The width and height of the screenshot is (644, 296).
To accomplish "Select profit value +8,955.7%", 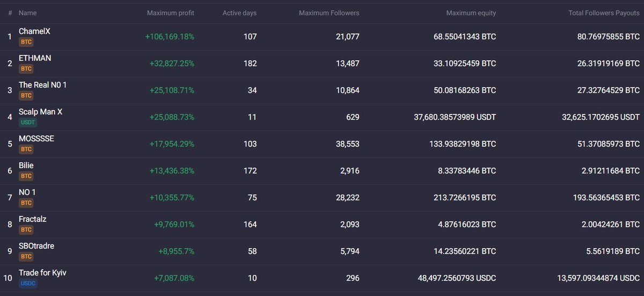I will point(176,251).
